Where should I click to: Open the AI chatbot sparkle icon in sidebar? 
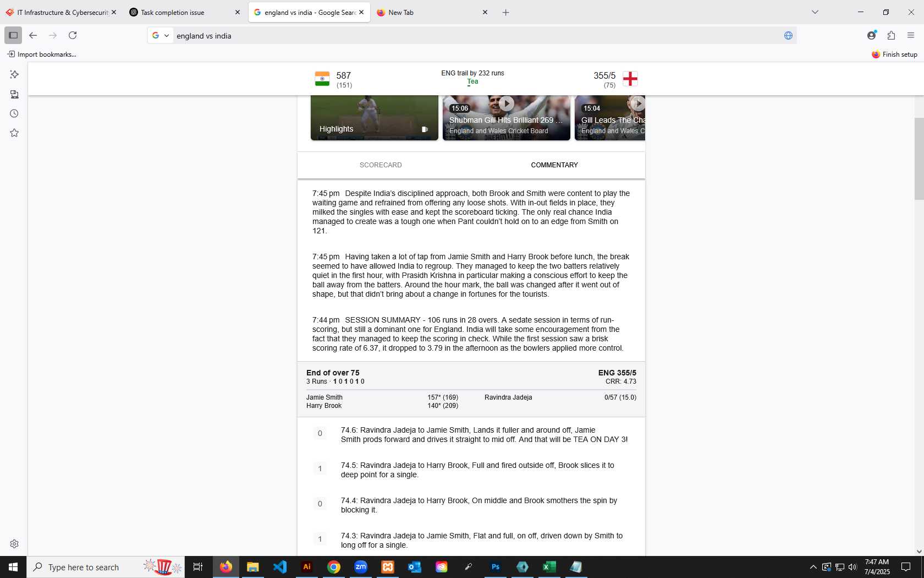coord(14,74)
